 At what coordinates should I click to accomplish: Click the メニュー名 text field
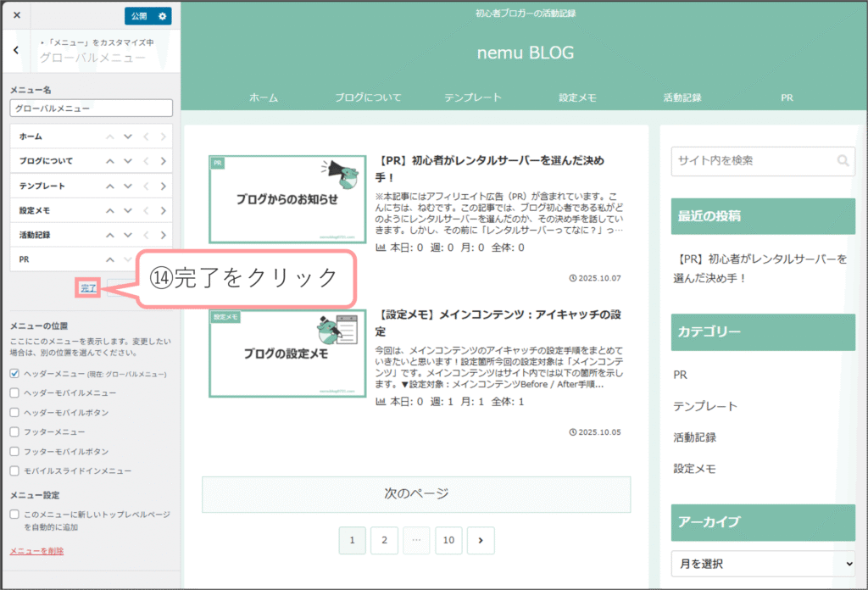click(91, 109)
